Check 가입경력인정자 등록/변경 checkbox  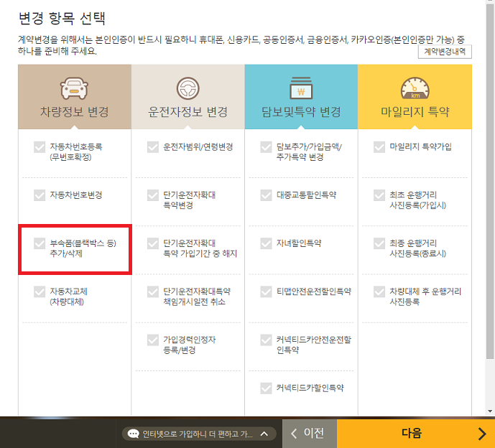coord(153,340)
